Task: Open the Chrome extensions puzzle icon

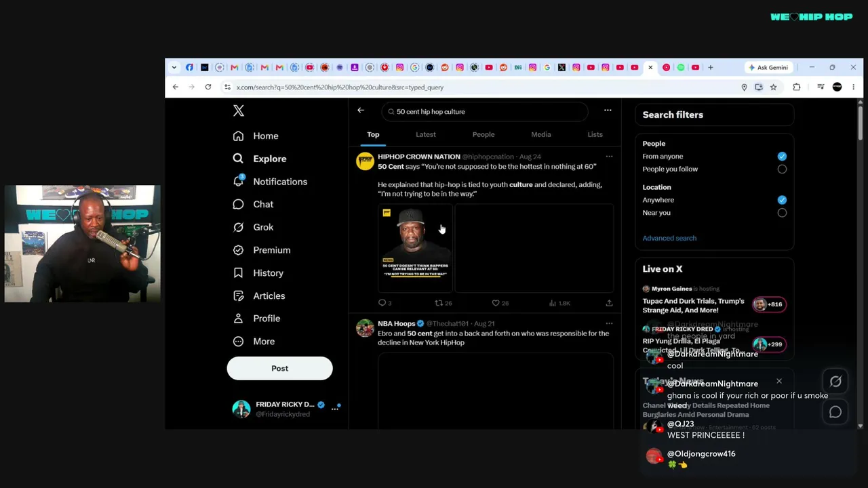Action: click(x=797, y=87)
